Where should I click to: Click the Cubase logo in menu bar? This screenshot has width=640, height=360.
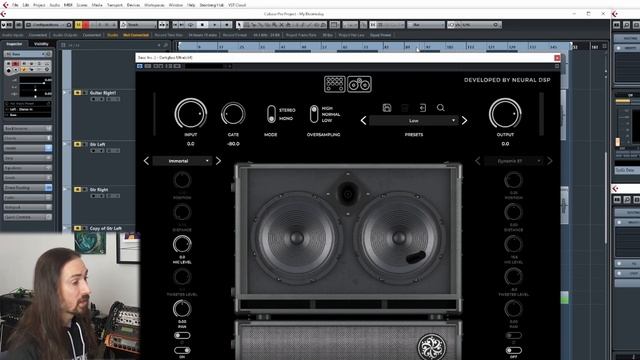pyautogui.click(x=5, y=5)
